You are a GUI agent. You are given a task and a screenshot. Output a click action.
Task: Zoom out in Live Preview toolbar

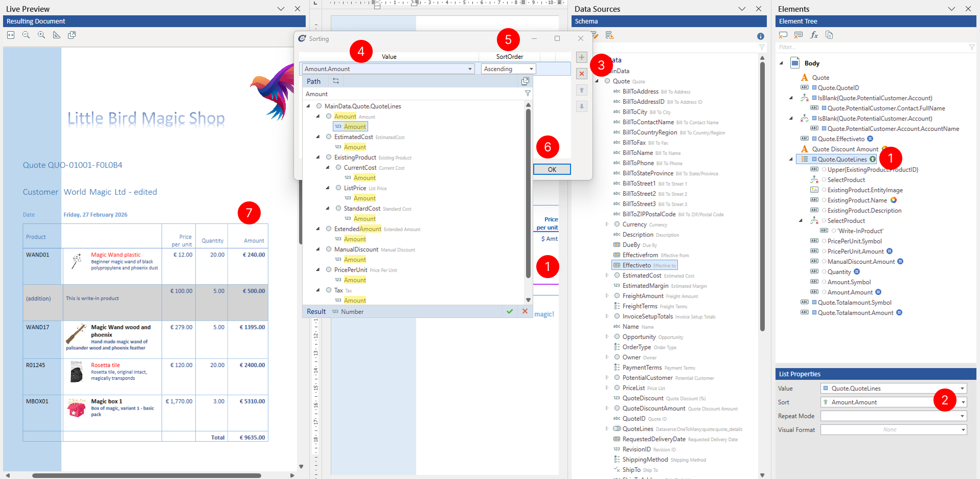tap(26, 35)
